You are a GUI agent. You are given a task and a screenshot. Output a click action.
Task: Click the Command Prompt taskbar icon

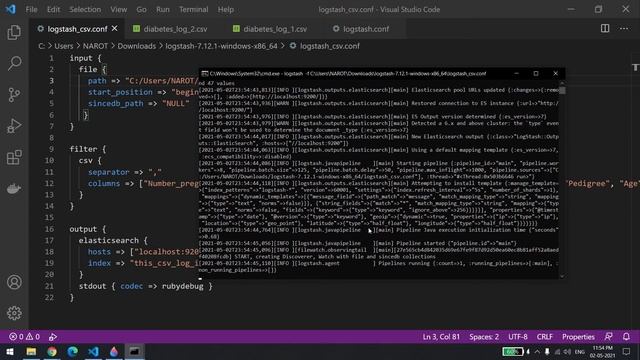tap(135, 351)
